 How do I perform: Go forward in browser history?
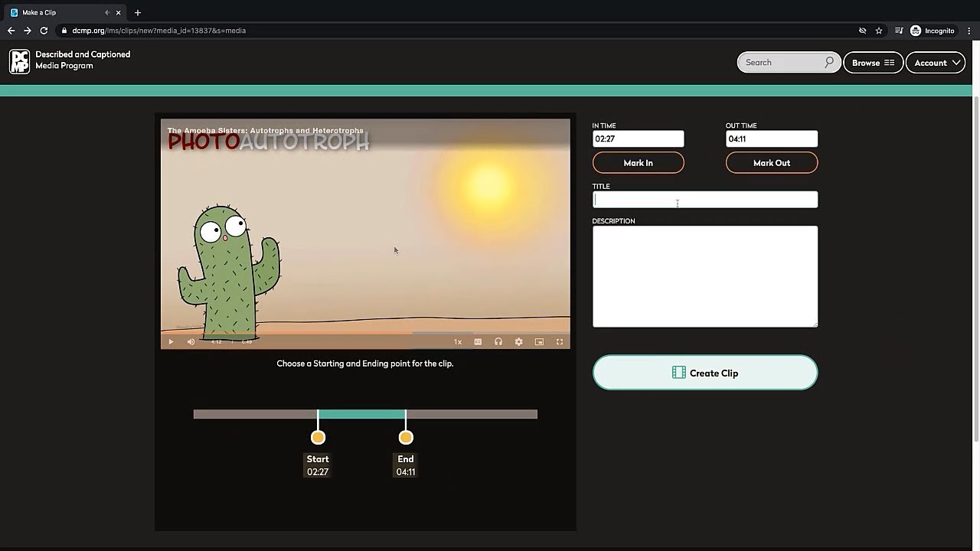coord(28,31)
